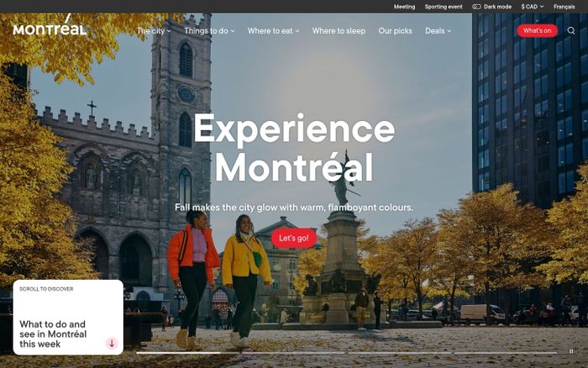Open the Sporting event link
Screen dimensions: 588x368
444,7
